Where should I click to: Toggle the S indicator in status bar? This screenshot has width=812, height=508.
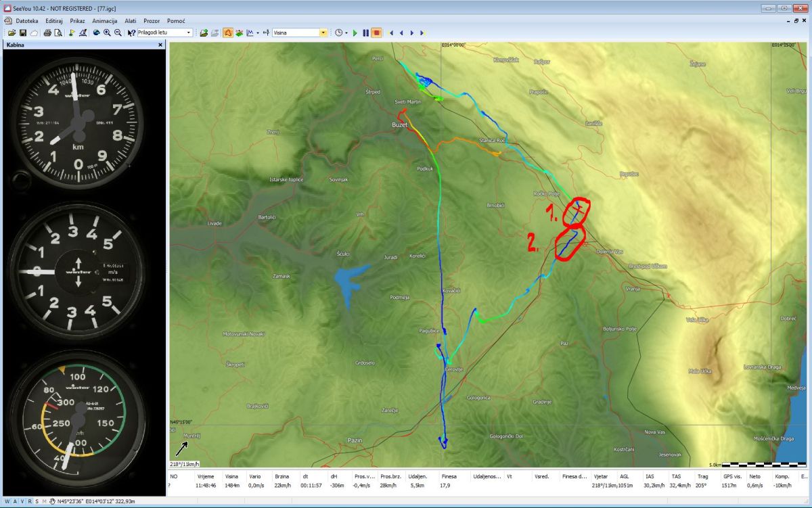click(x=37, y=501)
